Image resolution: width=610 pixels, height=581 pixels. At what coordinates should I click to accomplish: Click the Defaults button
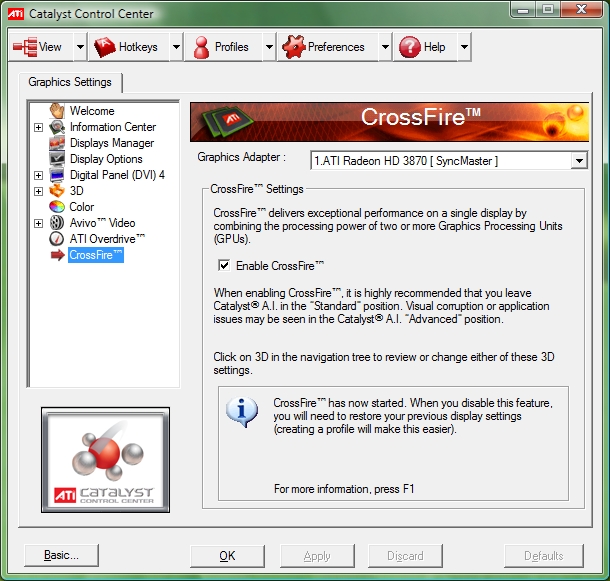pyautogui.click(x=543, y=556)
